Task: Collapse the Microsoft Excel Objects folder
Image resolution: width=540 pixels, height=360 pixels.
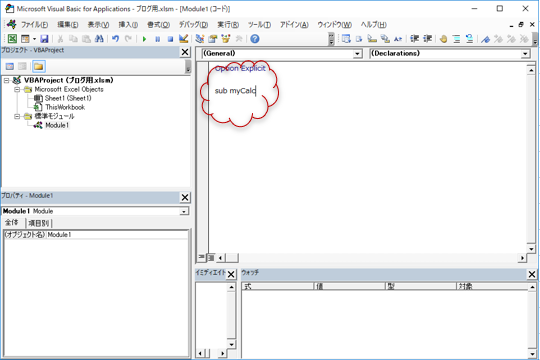Action: click(x=17, y=89)
